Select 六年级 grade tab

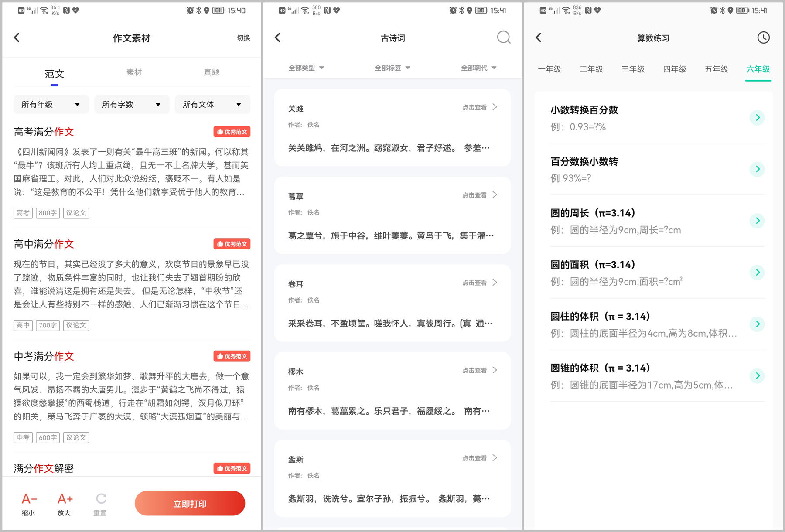(x=758, y=69)
